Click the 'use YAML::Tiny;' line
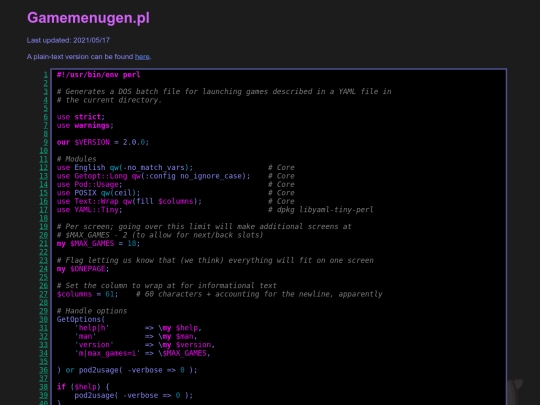Image resolution: width=540 pixels, height=405 pixels. coord(90,210)
